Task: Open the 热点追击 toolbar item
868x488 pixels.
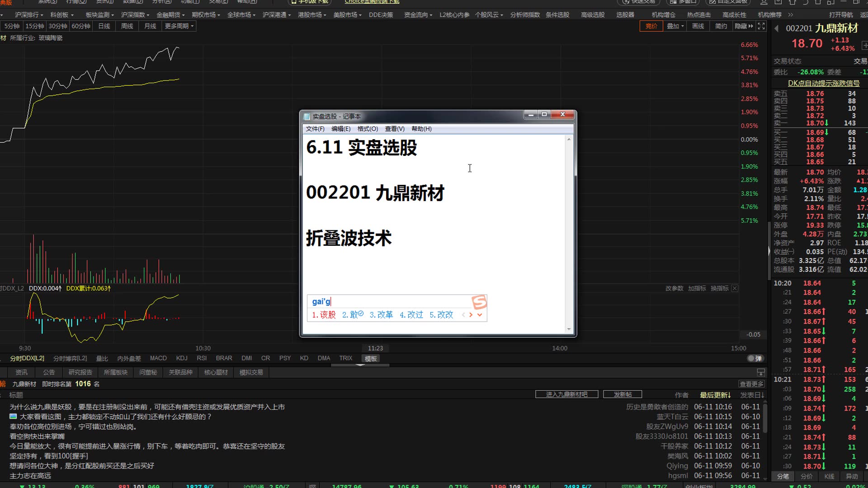Action: coord(699,15)
